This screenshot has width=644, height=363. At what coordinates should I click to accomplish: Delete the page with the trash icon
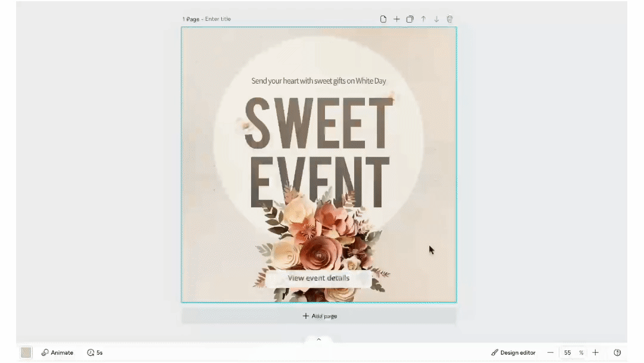pos(450,19)
